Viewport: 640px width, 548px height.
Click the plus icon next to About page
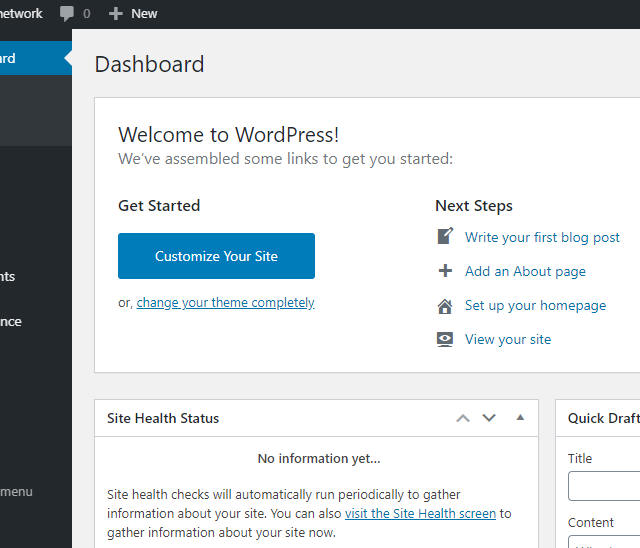[x=445, y=271]
